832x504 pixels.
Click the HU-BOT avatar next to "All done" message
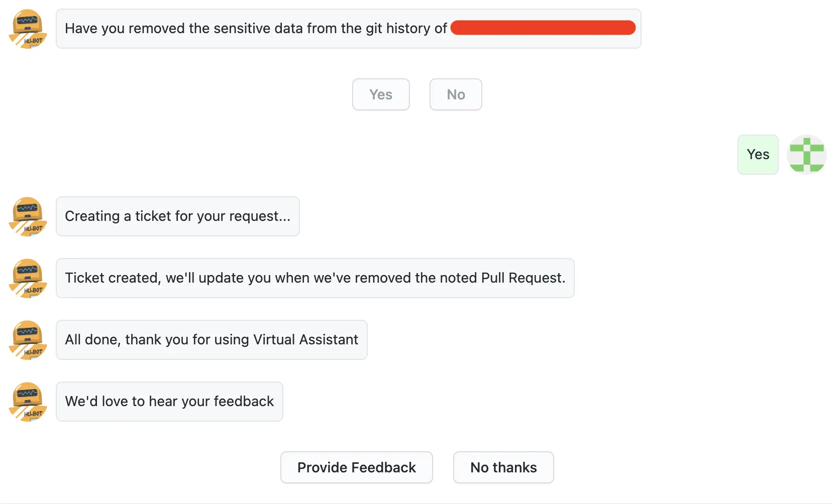coord(28,340)
